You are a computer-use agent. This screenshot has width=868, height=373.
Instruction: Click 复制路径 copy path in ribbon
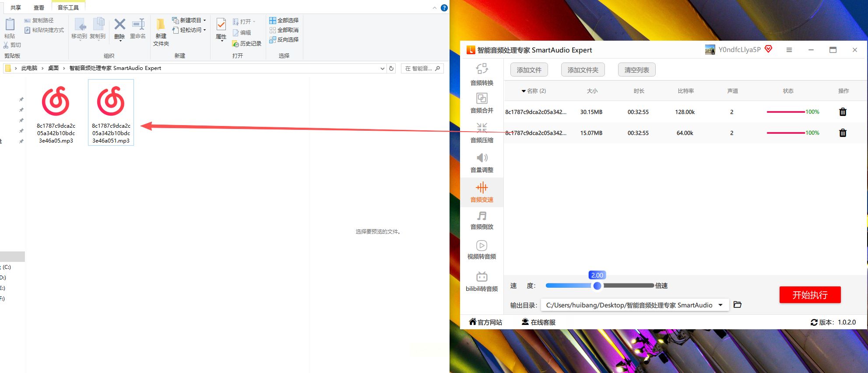coord(39,21)
